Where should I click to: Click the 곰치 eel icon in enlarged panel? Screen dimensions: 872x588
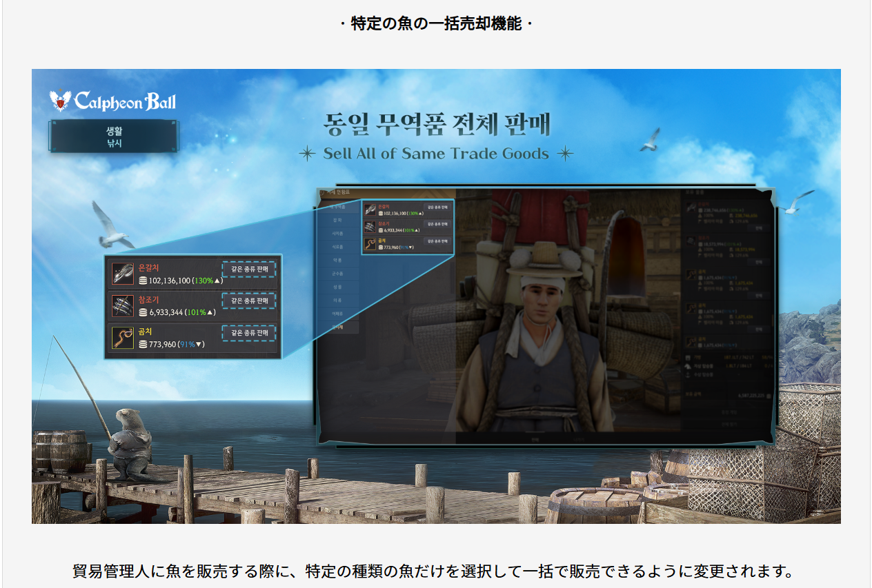click(x=123, y=338)
